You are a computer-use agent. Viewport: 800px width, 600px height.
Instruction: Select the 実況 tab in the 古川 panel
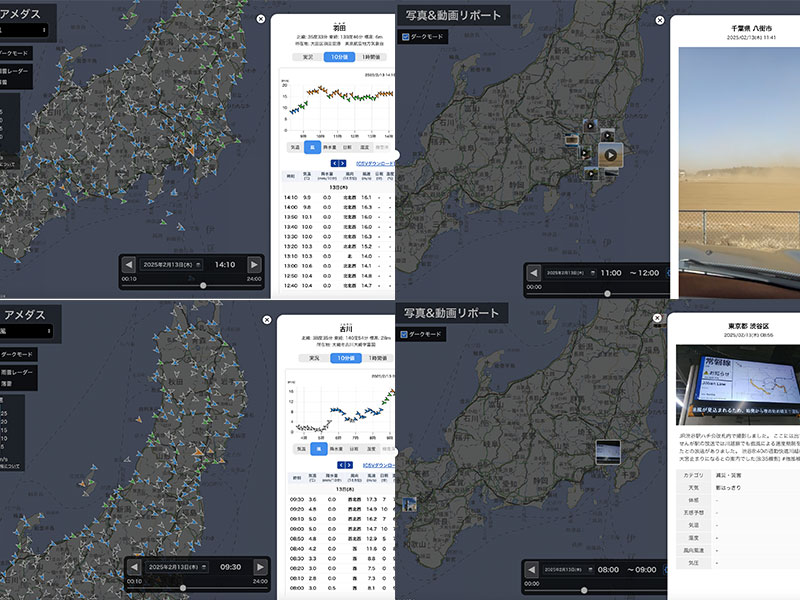tap(314, 357)
